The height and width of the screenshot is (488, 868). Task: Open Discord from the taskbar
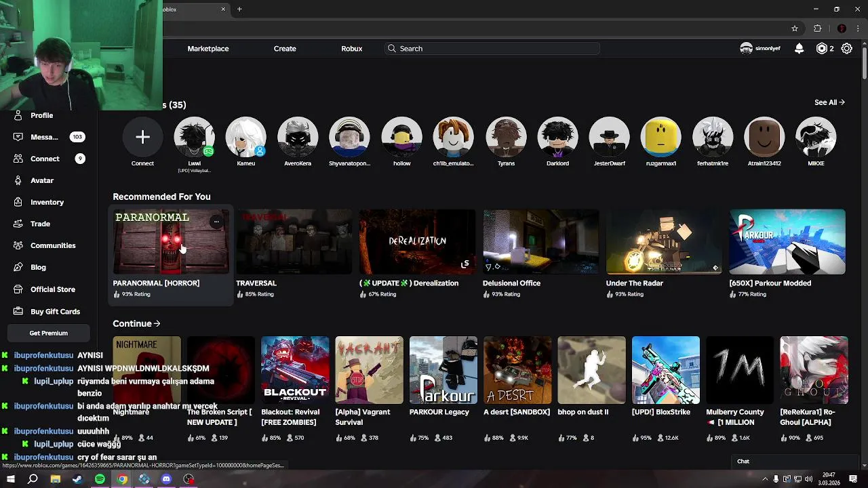click(x=166, y=479)
